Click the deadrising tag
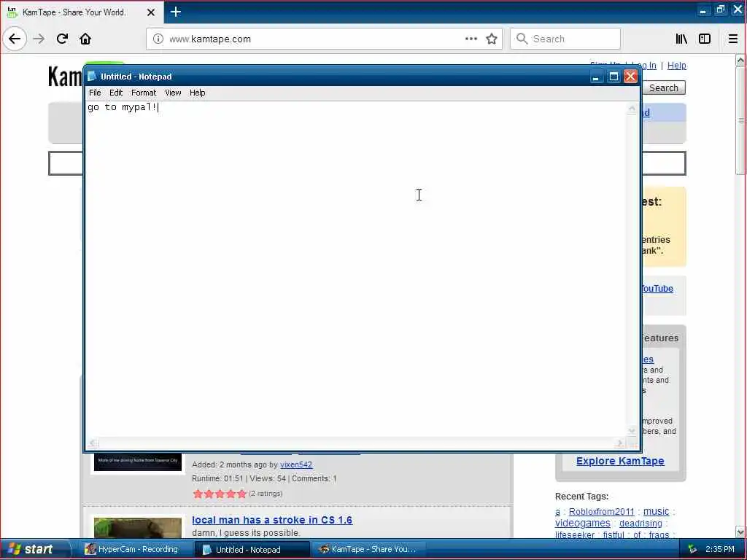The image size is (747, 560). pos(640,524)
